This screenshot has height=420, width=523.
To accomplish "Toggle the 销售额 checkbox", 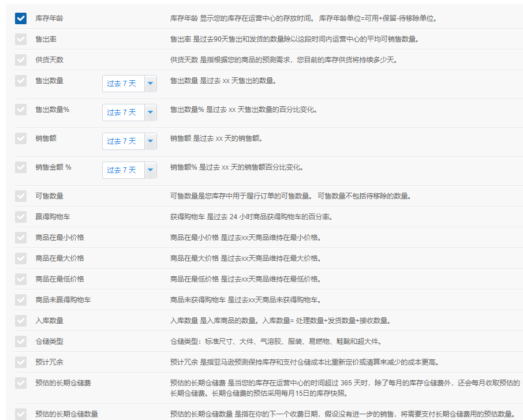I will tap(21, 138).
